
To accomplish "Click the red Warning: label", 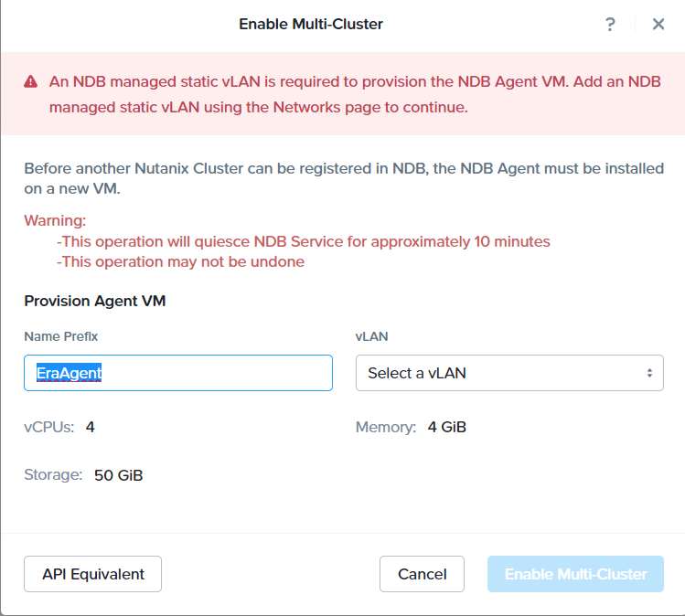I will pyautogui.click(x=55, y=221).
